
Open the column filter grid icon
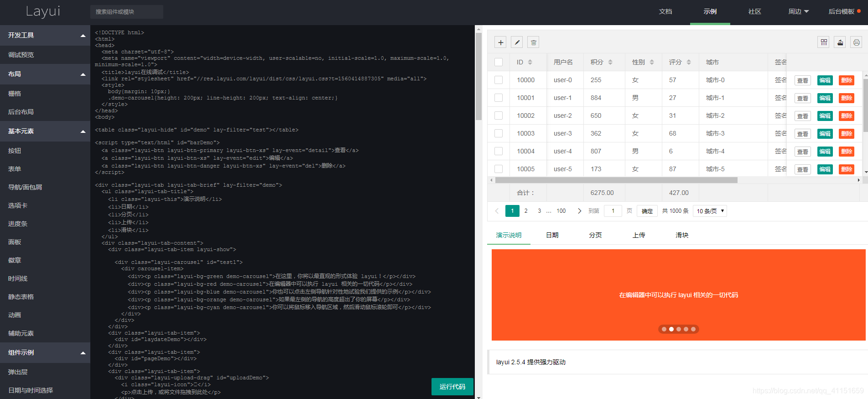point(824,42)
